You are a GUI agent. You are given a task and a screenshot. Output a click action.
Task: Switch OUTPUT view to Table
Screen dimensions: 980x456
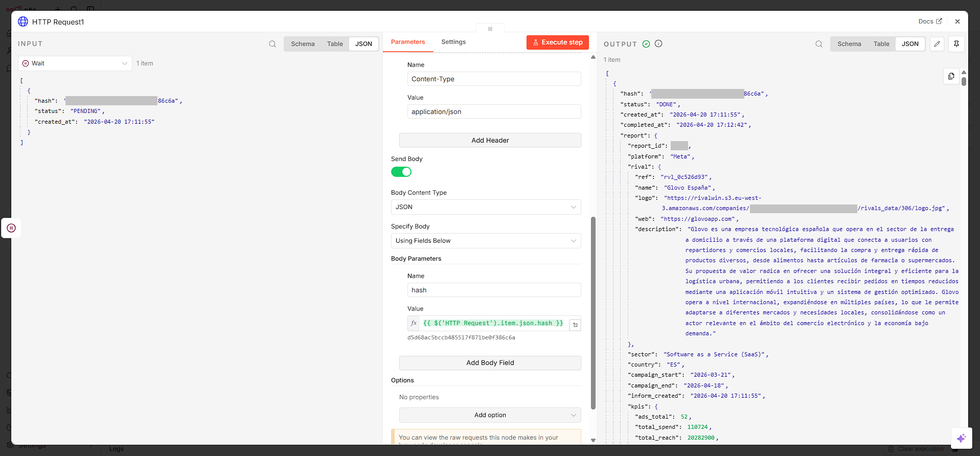[881, 44]
